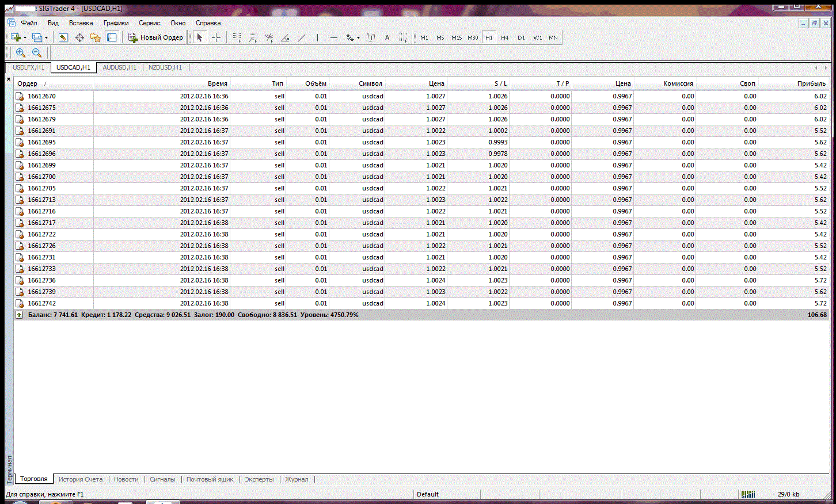Switch chart to W1 timeframe
Screen dimensions: 836x504
tap(538, 37)
